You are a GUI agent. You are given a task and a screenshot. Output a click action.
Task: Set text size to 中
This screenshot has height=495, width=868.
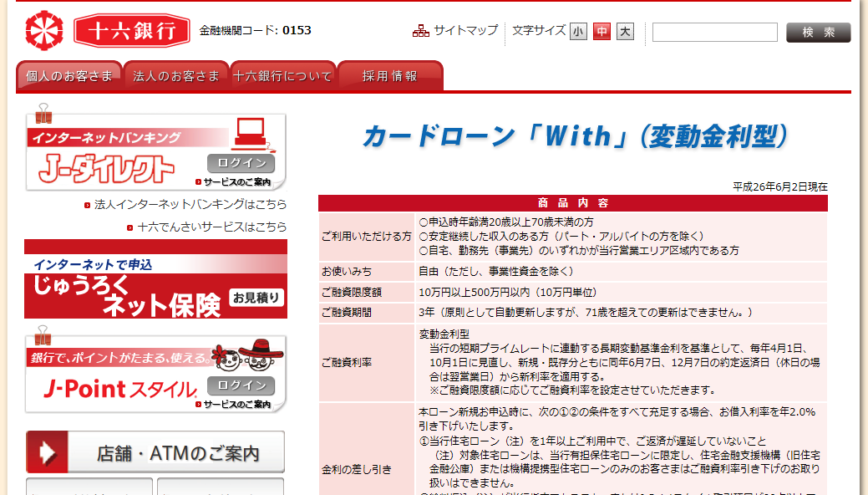click(x=602, y=32)
